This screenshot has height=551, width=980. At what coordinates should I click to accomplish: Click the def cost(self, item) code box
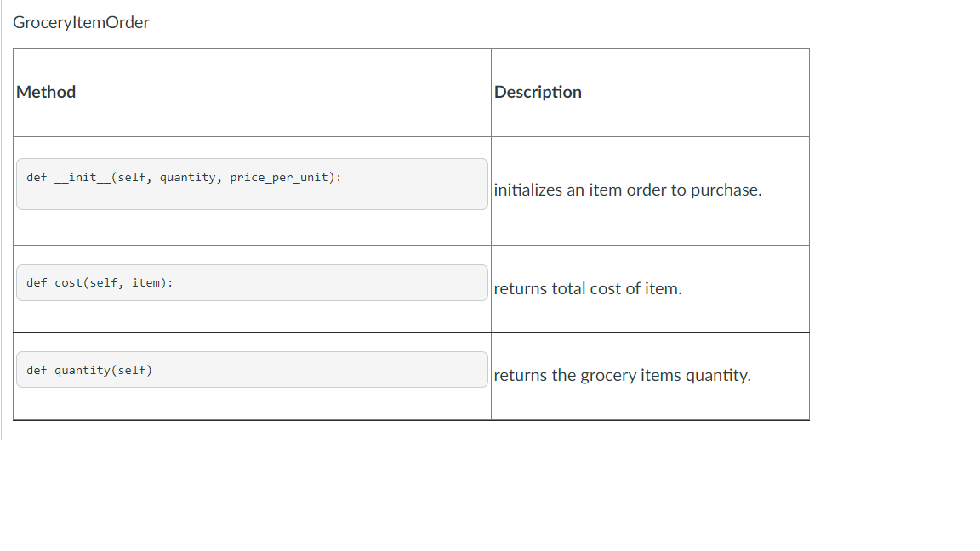click(x=252, y=283)
